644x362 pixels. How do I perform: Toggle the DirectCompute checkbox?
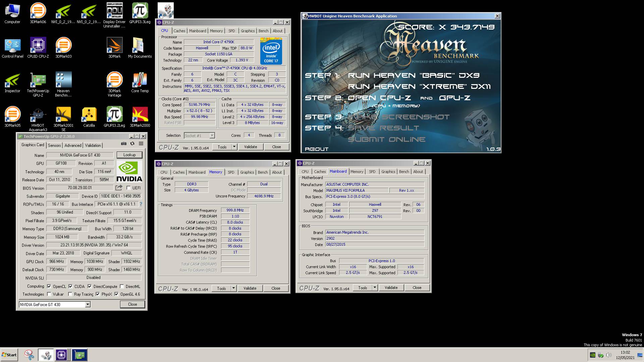(90, 287)
